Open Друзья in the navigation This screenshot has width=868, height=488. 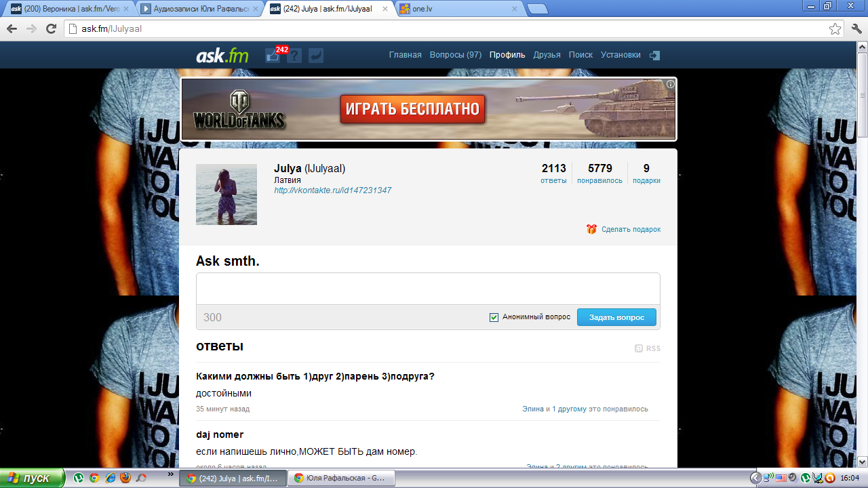(x=547, y=55)
